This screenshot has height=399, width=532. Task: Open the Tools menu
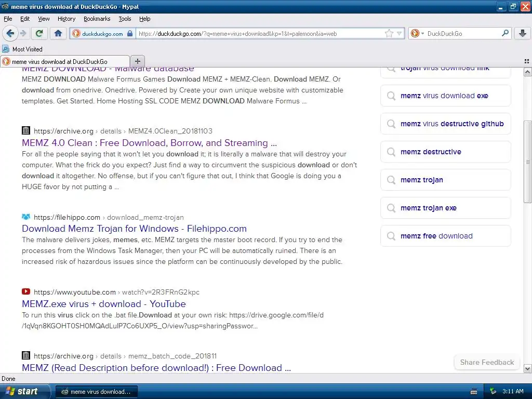(125, 19)
